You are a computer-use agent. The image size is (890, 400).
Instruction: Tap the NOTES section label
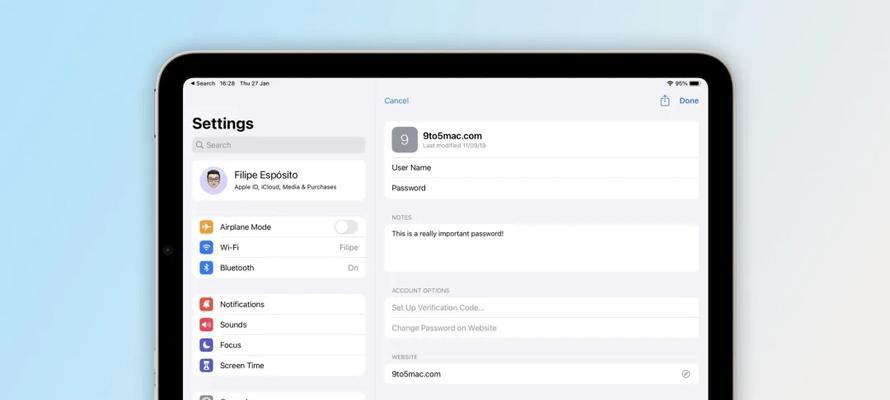[x=401, y=217]
